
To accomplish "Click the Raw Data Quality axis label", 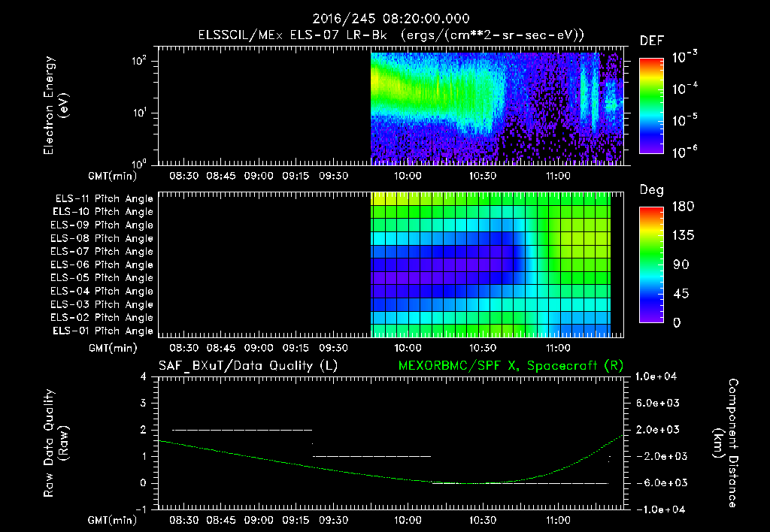I will tap(56, 443).
